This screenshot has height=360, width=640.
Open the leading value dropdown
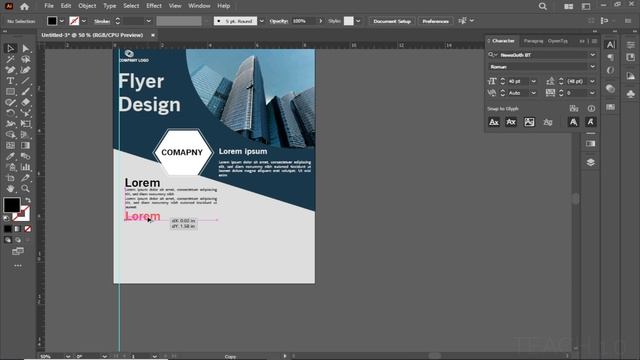592,81
